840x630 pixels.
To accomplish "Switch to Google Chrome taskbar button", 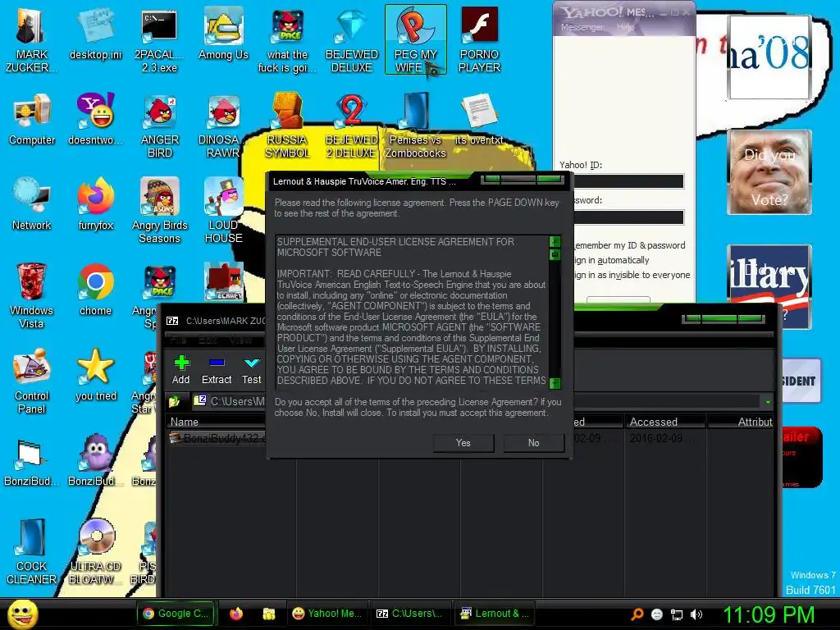I will tap(176, 614).
